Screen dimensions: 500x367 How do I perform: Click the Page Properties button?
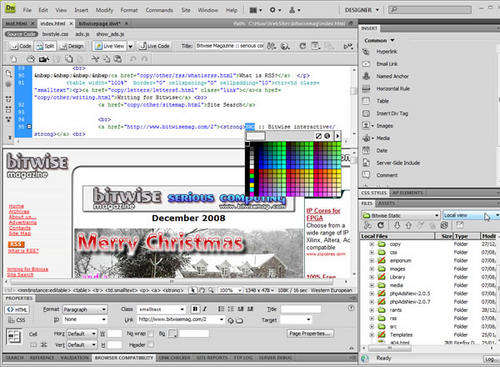tap(310, 333)
